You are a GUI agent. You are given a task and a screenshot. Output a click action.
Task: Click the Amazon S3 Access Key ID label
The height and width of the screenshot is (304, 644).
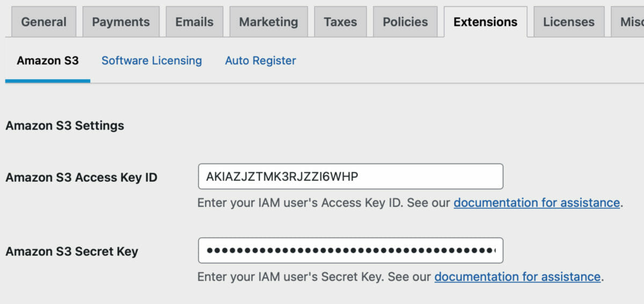(82, 177)
